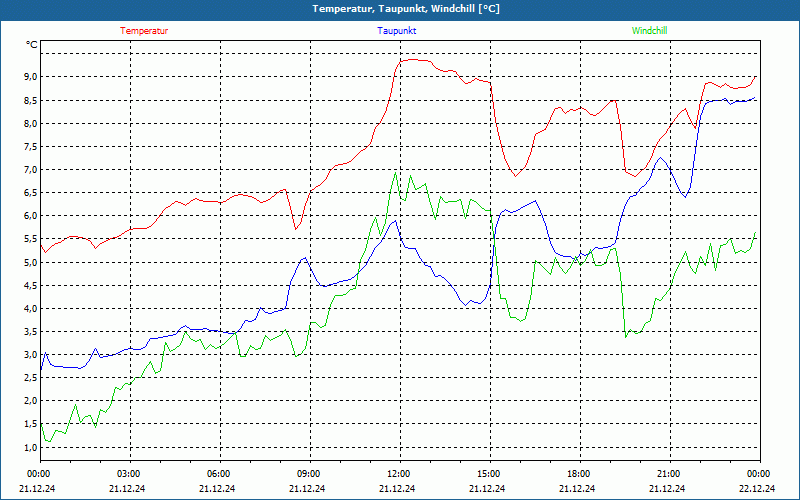Click the 12:00 time axis label
800x500 pixels.
pyautogui.click(x=400, y=473)
